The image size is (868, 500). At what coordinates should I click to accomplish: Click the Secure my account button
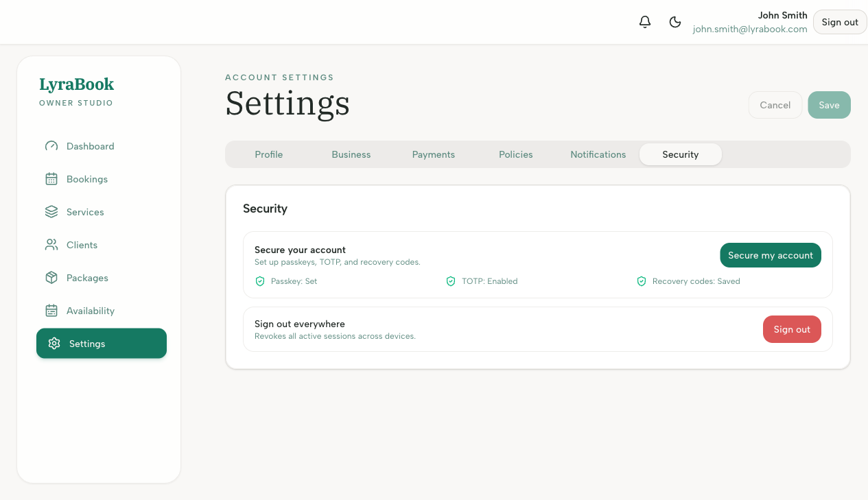tap(770, 254)
